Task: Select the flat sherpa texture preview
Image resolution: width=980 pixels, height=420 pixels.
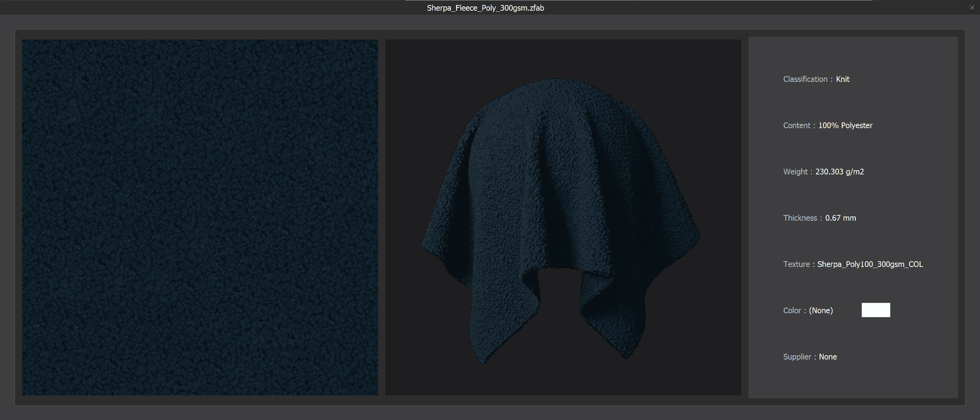Action: [x=200, y=217]
